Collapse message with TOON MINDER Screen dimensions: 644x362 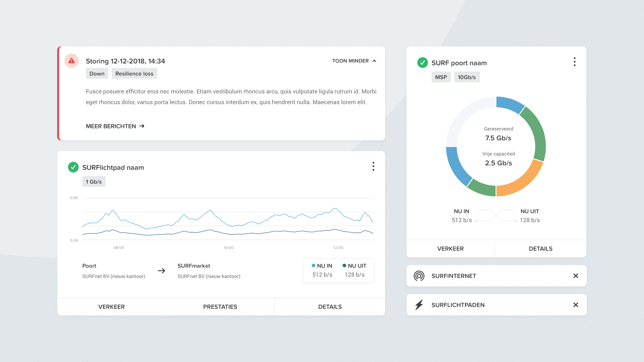coord(354,61)
